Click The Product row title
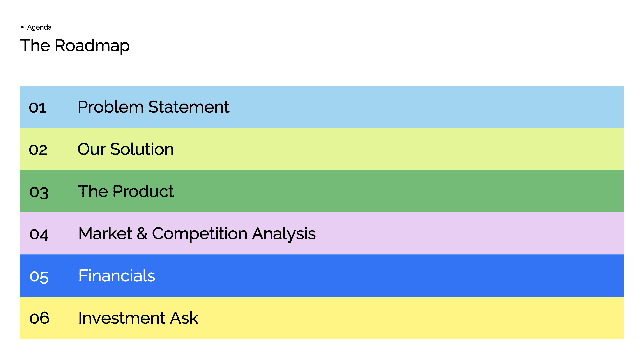Screen dimensions: 644x360 pyautogui.click(x=126, y=191)
